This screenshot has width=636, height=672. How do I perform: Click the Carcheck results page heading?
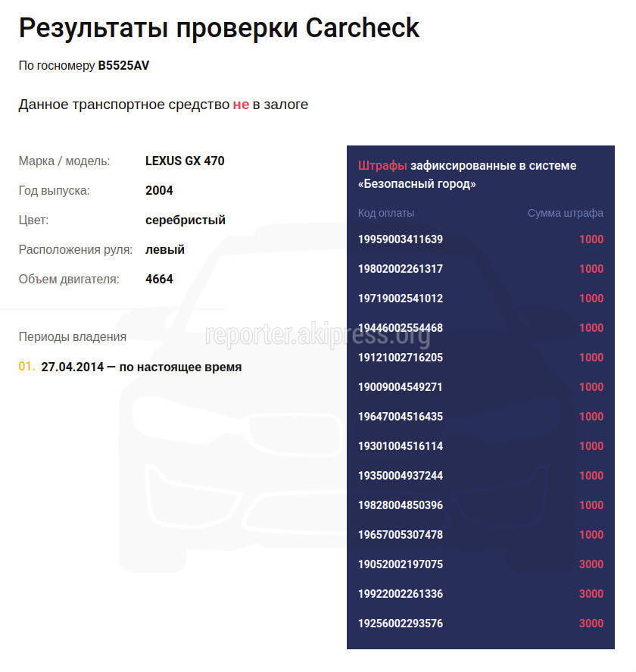click(x=219, y=28)
